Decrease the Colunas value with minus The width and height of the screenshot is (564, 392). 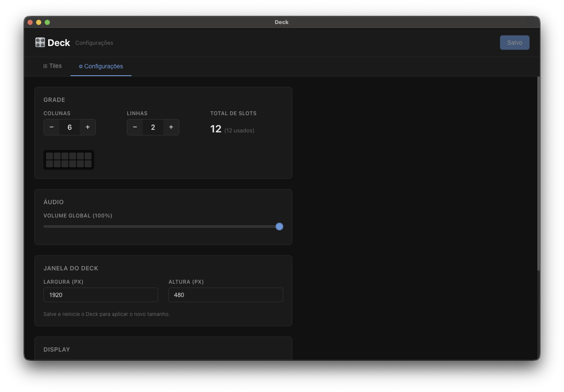click(52, 127)
